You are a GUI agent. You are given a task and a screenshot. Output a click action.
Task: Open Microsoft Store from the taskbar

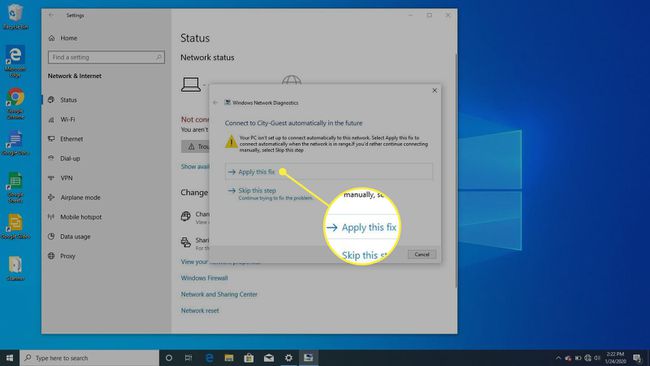click(x=249, y=358)
